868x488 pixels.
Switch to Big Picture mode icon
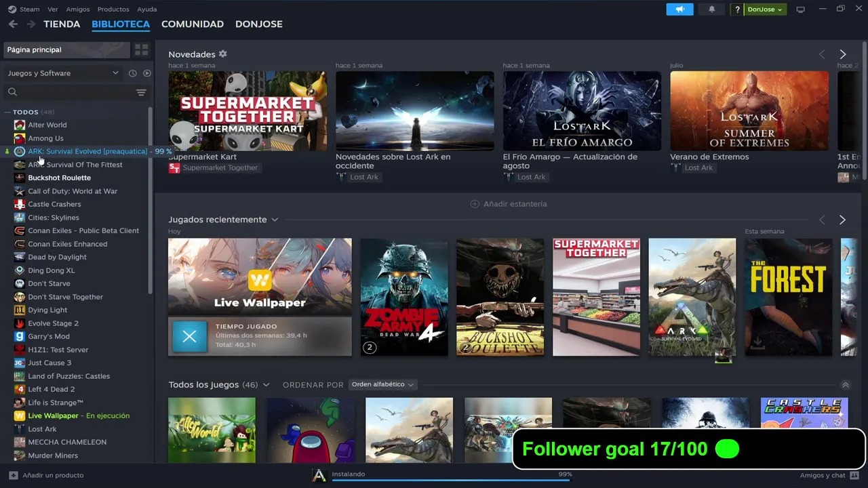click(x=800, y=9)
